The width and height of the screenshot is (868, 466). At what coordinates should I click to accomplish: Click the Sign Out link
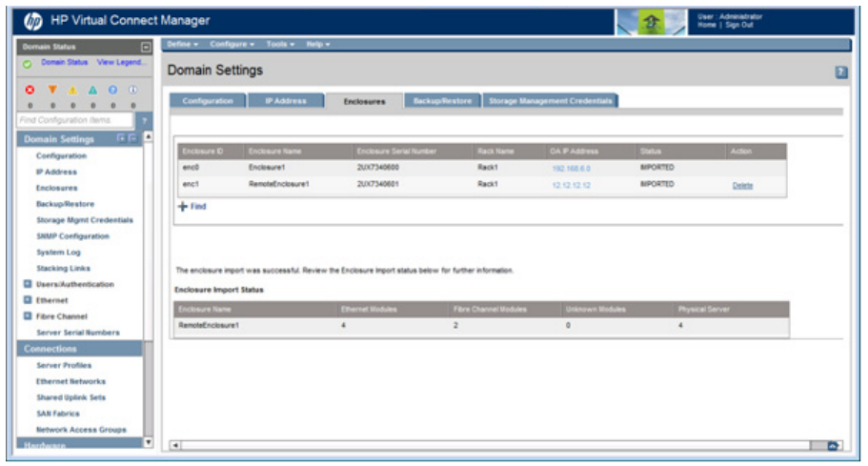[x=739, y=25]
